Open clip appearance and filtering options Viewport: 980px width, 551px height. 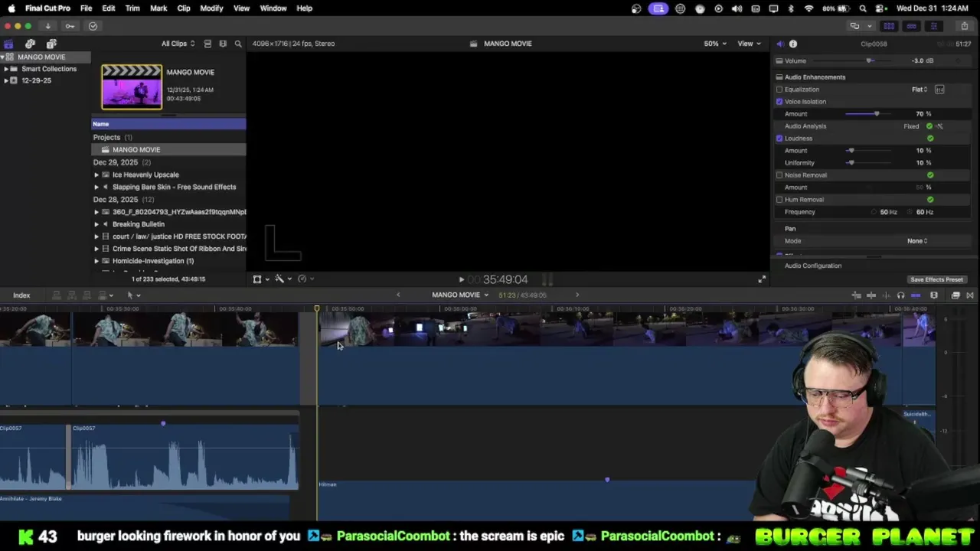pos(223,44)
